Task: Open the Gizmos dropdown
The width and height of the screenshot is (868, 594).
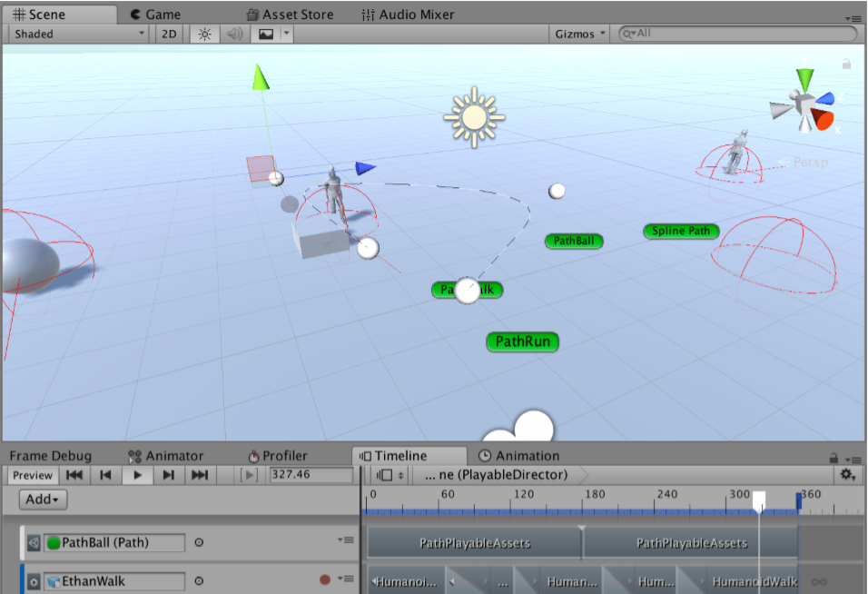Action: (x=579, y=33)
